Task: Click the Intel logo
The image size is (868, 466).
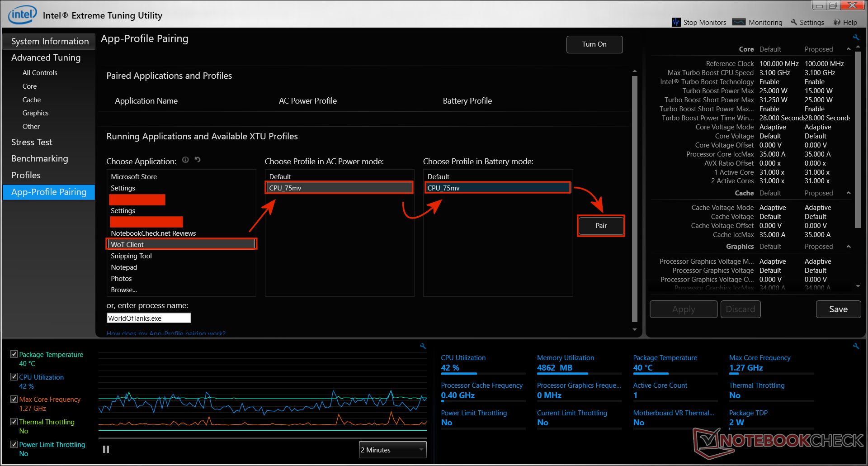Action: (x=22, y=14)
